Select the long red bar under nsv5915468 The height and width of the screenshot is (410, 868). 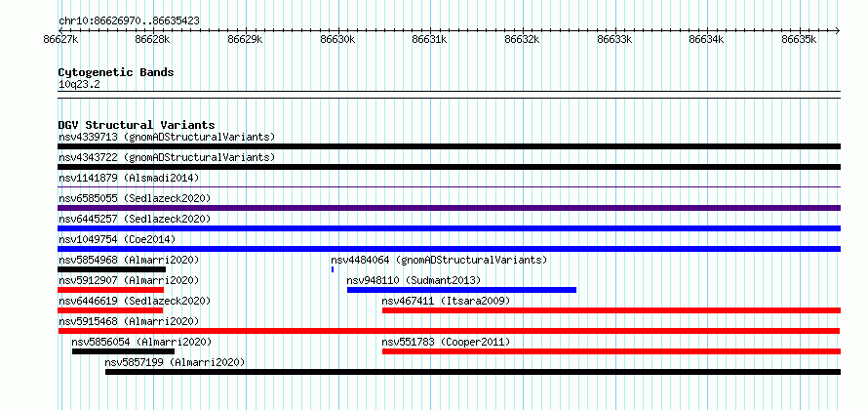pos(449,331)
